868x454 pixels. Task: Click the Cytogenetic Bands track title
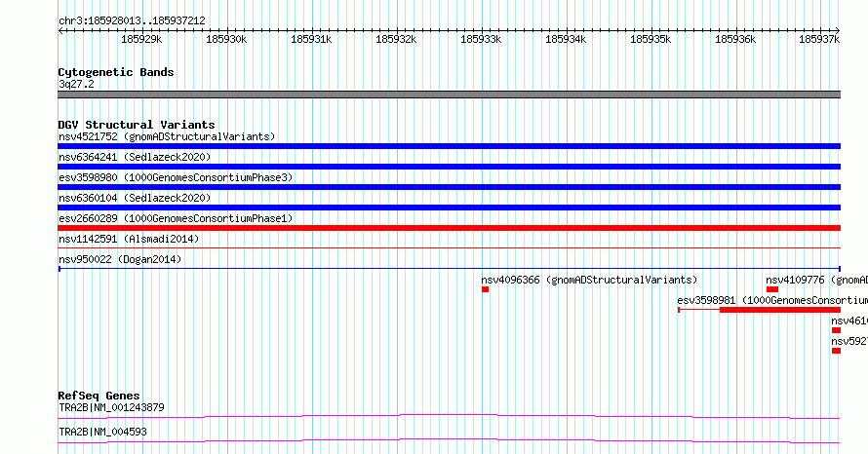(x=116, y=72)
